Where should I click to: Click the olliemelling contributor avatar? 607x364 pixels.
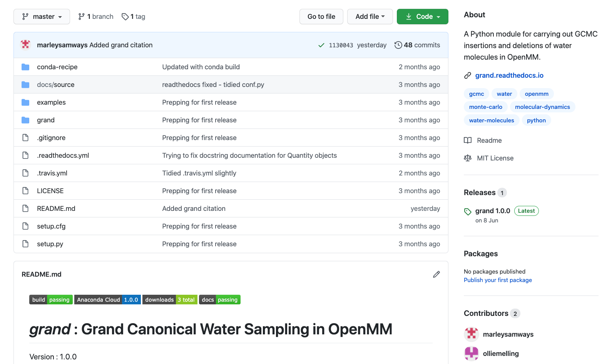click(471, 353)
